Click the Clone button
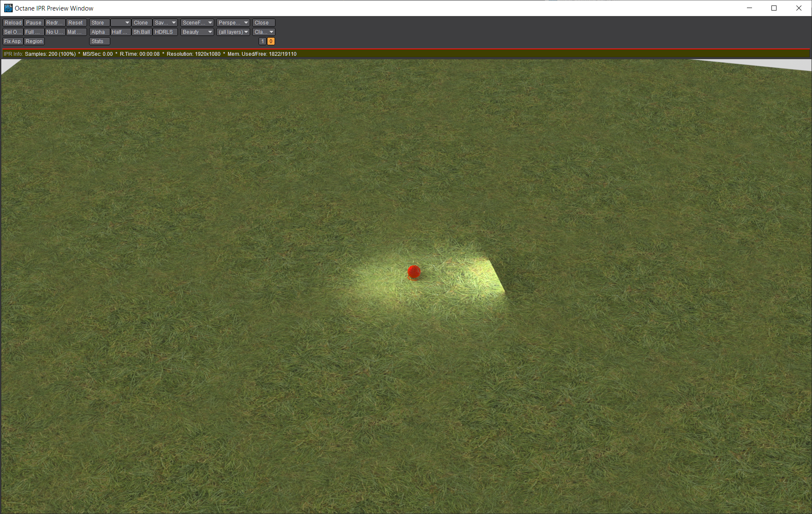 tap(141, 23)
